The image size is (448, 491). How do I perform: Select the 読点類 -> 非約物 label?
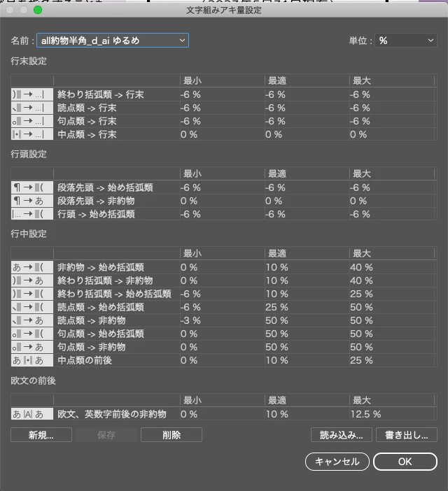[92, 320]
